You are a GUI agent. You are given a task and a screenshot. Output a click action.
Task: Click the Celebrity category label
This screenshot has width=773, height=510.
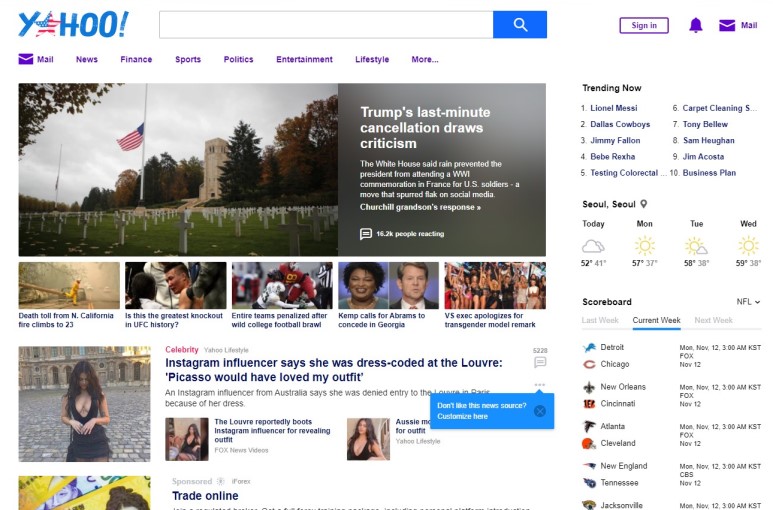(181, 349)
